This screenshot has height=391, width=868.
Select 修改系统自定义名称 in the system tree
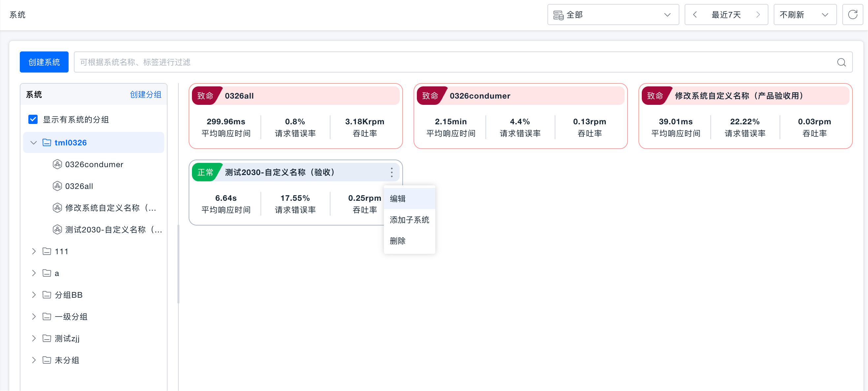tap(111, 208)
